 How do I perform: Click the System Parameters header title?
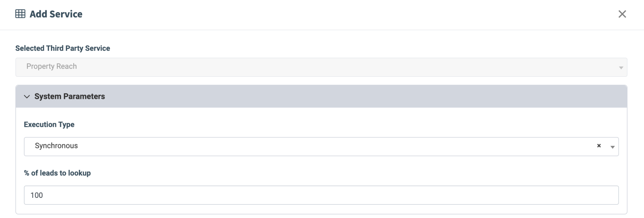(x=69, y=96)
